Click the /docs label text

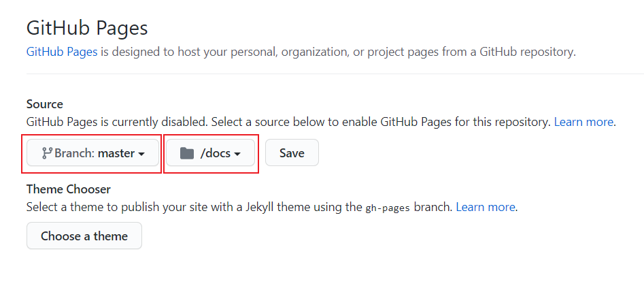(216, 153)
